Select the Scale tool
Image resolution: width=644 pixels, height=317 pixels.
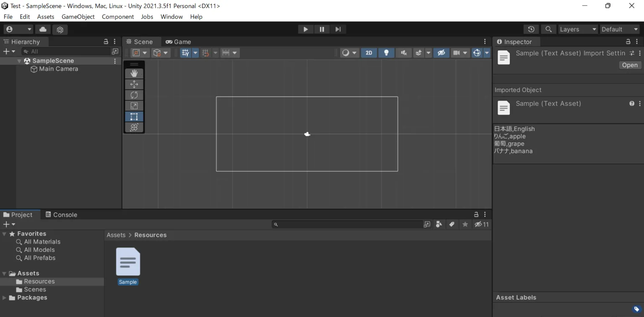click(134, 106)
